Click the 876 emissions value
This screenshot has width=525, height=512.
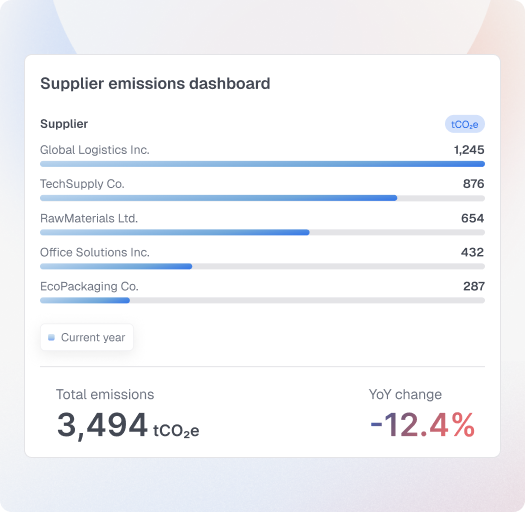tap(473, 184)
